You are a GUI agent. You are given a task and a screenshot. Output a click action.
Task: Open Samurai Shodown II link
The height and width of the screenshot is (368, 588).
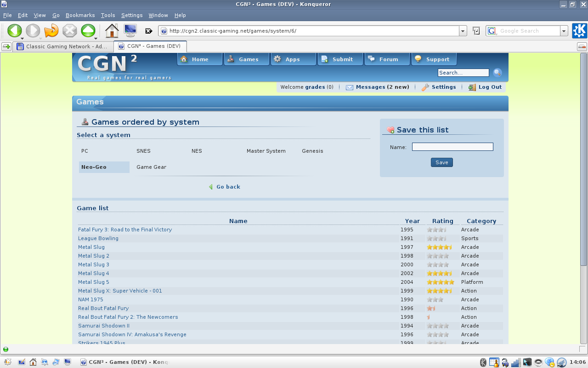click(104, 326)
